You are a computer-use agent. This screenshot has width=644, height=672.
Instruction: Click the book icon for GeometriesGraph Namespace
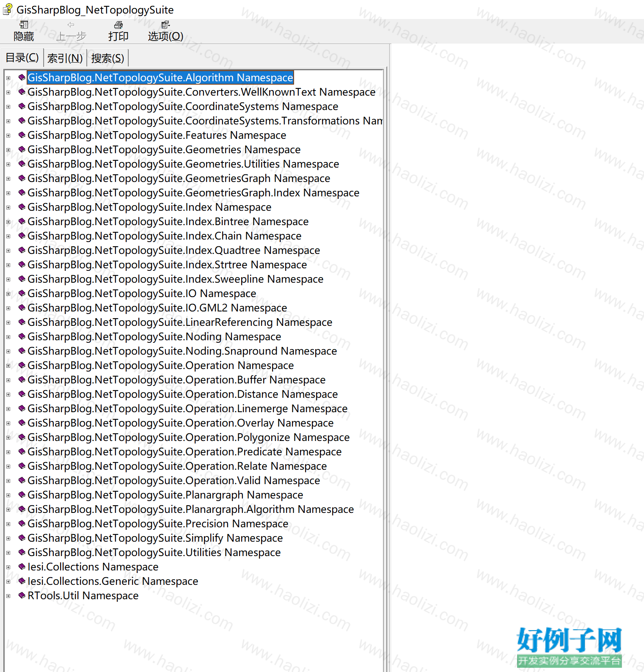22,178
